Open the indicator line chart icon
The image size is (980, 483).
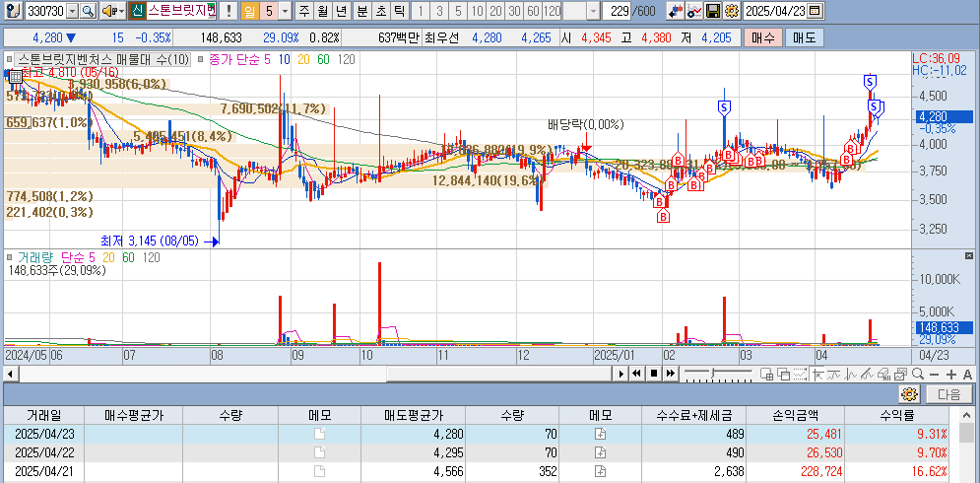point(693,11)
